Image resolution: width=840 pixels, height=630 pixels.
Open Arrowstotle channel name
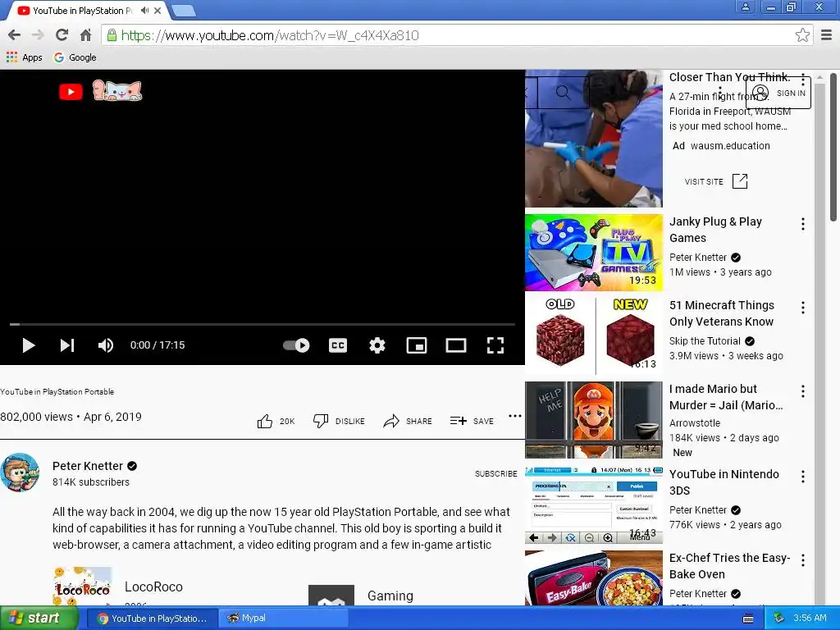pyautogui.click(x=694, y=422)
